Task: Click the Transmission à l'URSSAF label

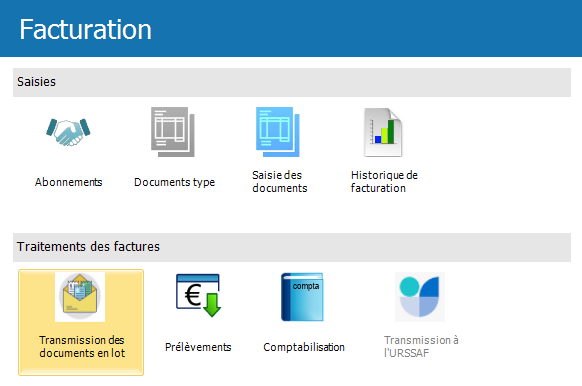Action: pyautogui.click(x=421, y=347)
